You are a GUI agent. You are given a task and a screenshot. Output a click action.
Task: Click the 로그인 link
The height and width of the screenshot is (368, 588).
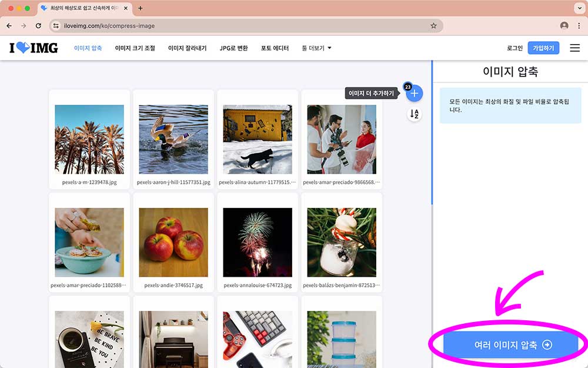pyautogui.click(x=514, y=48)
